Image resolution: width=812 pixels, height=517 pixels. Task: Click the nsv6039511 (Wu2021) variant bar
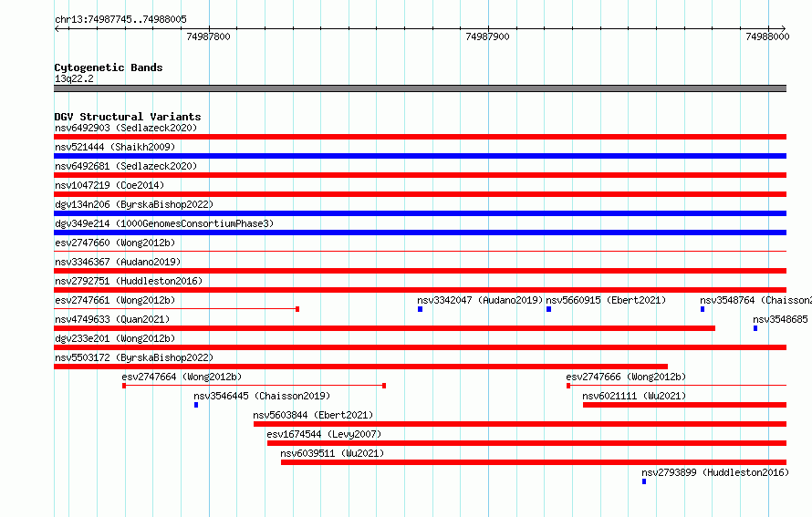click(534, 462)
